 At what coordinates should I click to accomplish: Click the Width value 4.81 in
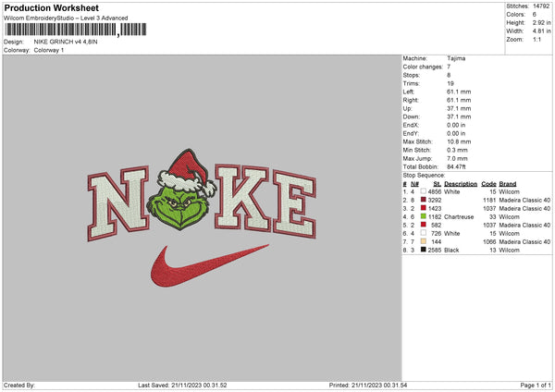click(x=541, y=31)
